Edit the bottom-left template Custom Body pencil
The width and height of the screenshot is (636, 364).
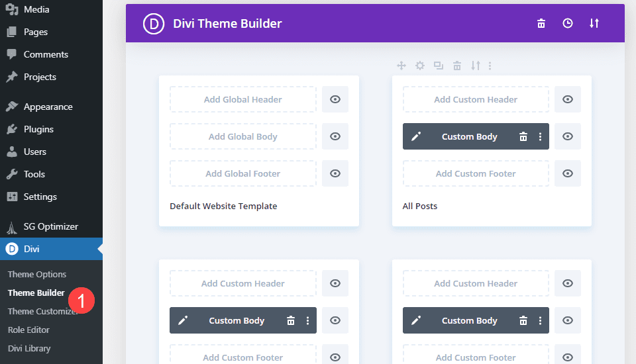pyautogui.click(x=183, y=320)
